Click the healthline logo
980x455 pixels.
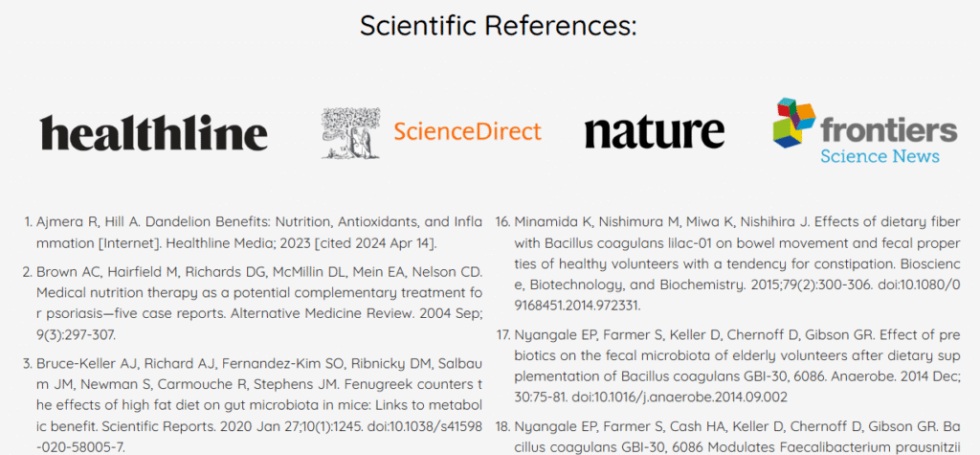coord(154,133)
